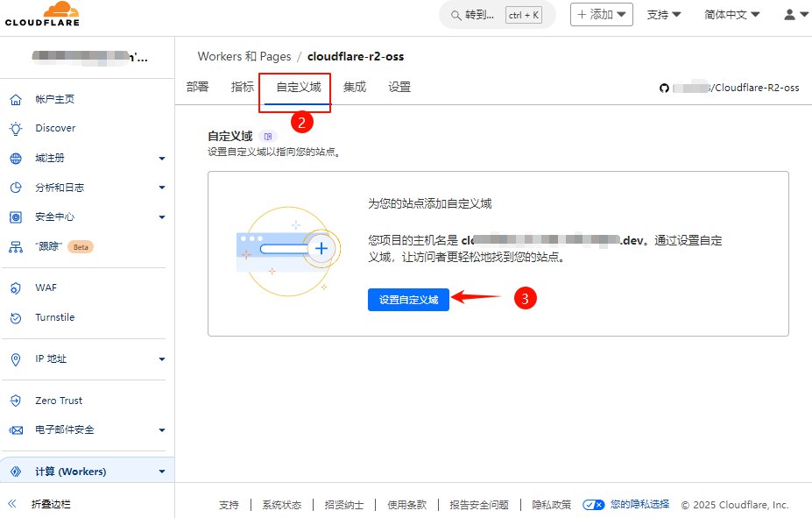This screenshot has width=812, height=518.
Task: Click the Zero Trust icon
Action: click(16, 401)
